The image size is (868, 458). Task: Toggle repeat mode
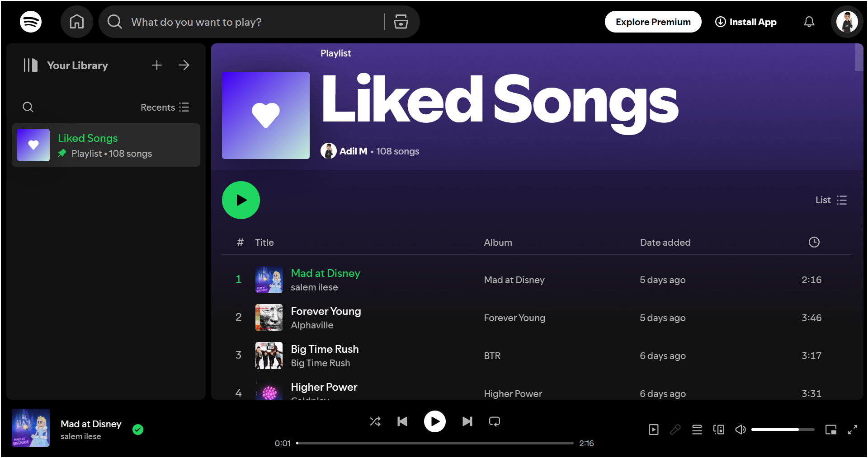tap(495, 421)
